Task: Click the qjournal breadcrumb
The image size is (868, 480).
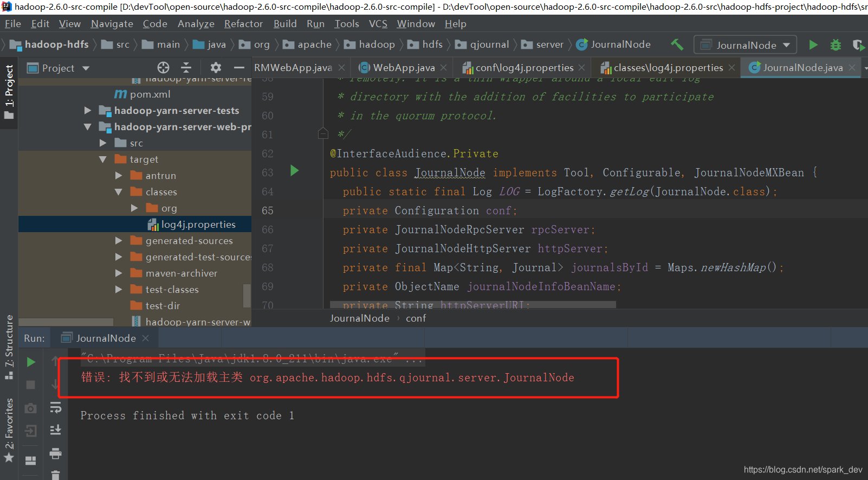Action: tap(482, 44)
